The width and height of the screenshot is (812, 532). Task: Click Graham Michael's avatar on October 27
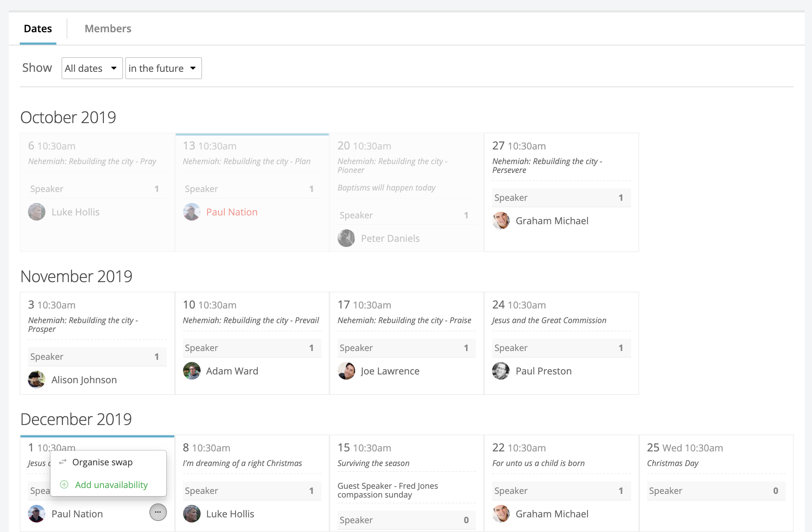(x=501, y=221)
